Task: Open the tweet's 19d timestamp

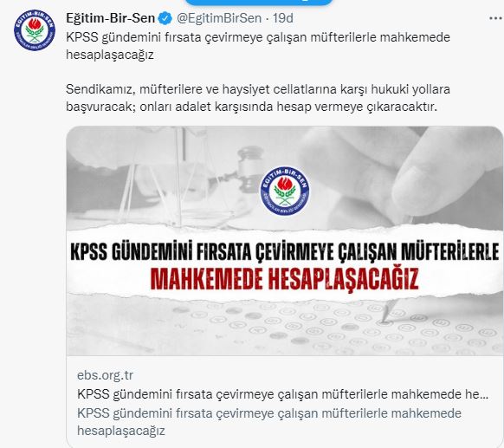Action: [x=283, y=18]
